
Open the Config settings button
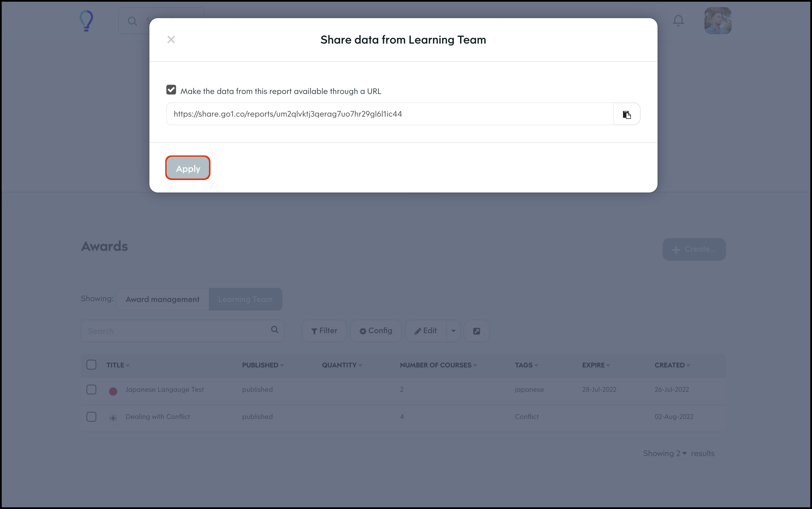click(376, 331)
